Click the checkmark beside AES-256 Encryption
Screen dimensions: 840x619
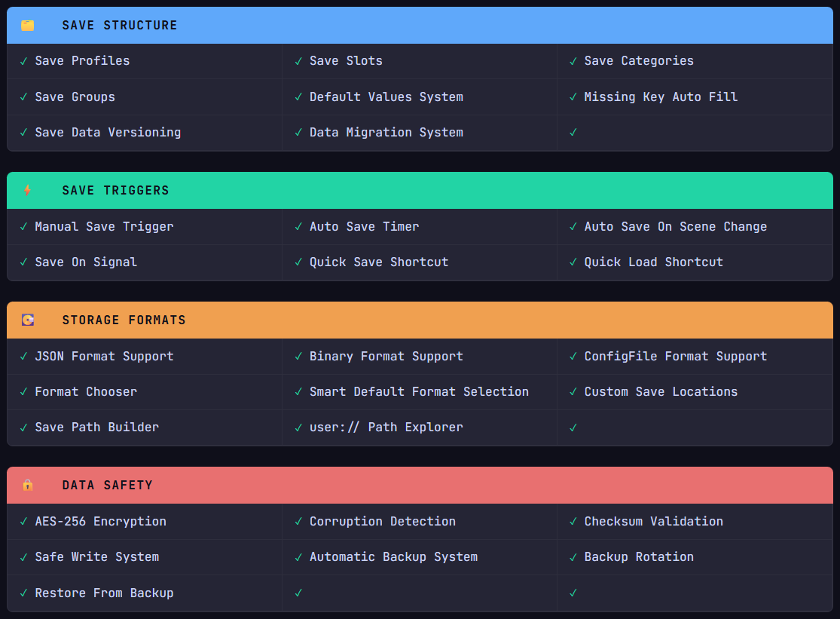click(x=24, y=522)
